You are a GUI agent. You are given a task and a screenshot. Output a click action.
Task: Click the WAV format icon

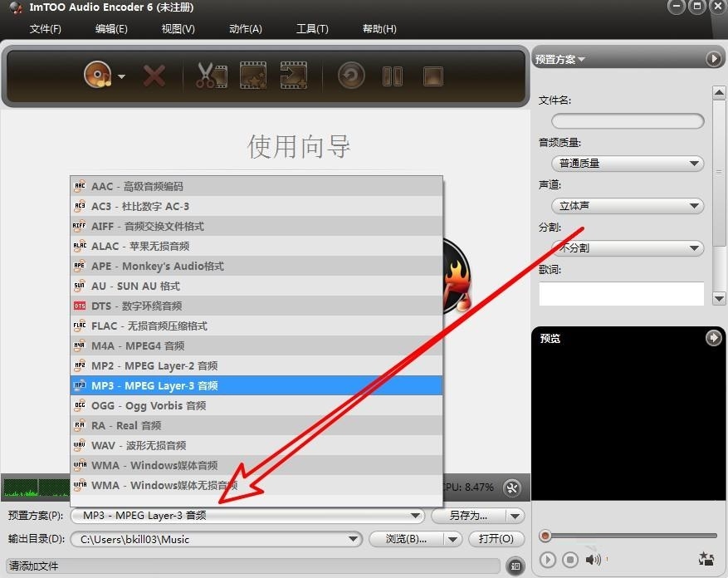click(80, 445)
